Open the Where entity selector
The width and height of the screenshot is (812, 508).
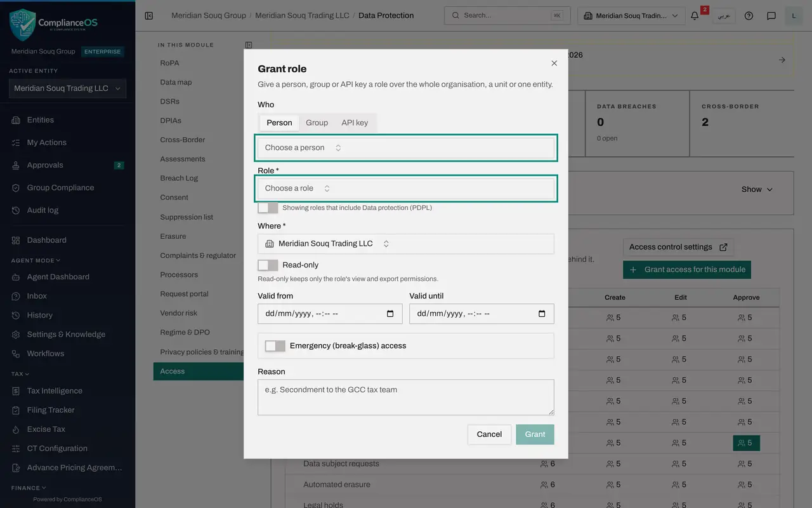[x=406, y=244]
